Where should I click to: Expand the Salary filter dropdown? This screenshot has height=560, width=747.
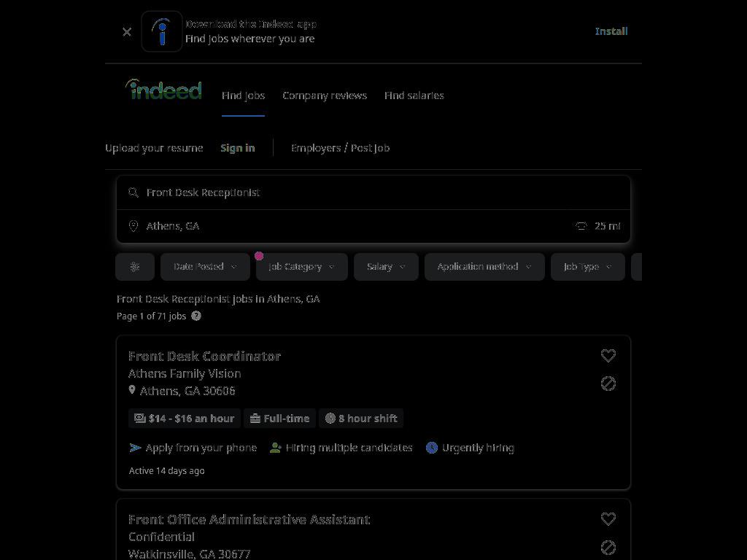pyautogui.click(x=387, y=267)
